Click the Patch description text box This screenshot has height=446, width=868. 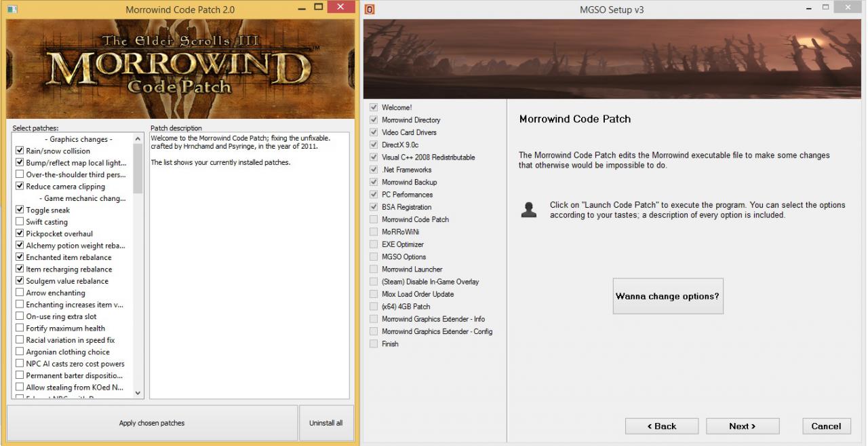(x=250, y=265)
